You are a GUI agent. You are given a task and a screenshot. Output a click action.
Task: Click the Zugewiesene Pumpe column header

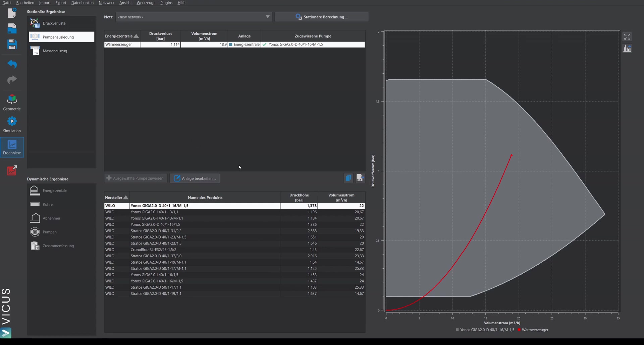click(313, 36)
